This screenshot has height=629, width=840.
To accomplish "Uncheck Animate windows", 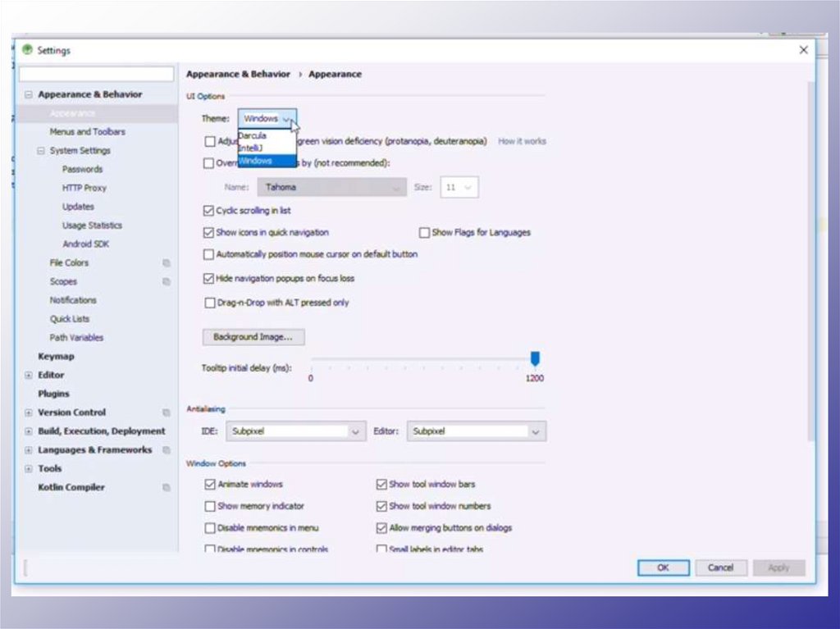I will (x=210, y=485).
